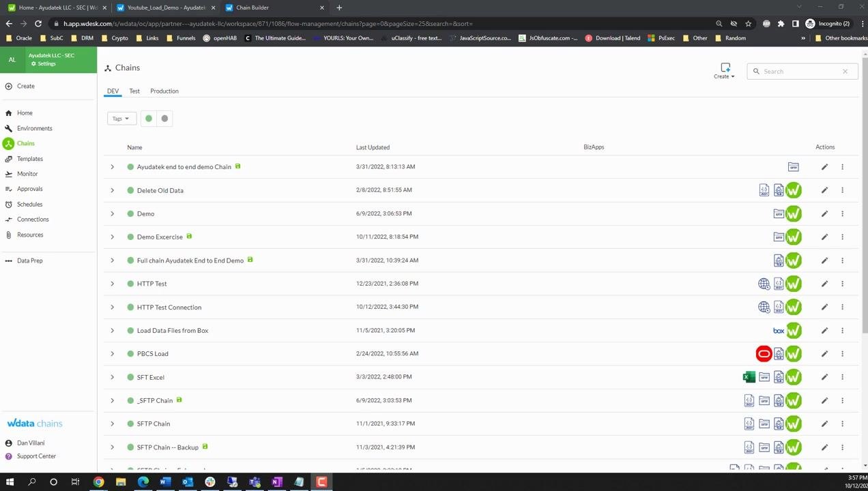Expand the SFT Excel row
868x491 pixels.
pos(113,377)
